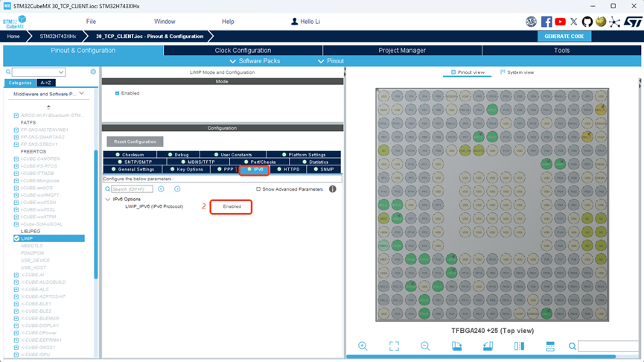Click the download icon beside FP-SNS-STBOX1
644x362 pixels.
click(16, 145)
